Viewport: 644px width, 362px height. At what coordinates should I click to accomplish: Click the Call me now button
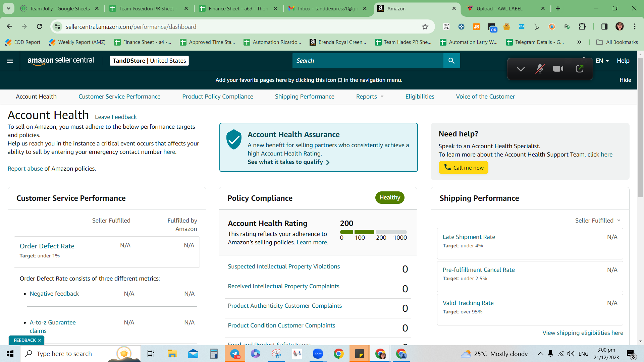point(463,168)
